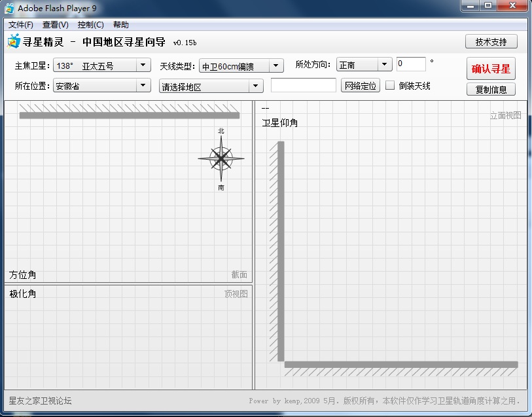Click the 寻星精灵 app logo icon
Screen dimensions: 532x417
point(14,42)
